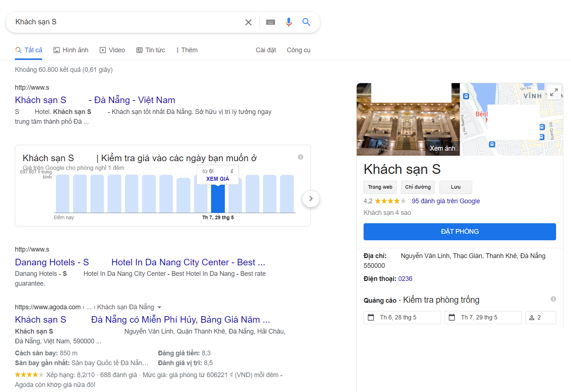Open the Agoda Khách sạn S result
The height and width of the screenshot is (392, 571).
[x=142, y=319]
